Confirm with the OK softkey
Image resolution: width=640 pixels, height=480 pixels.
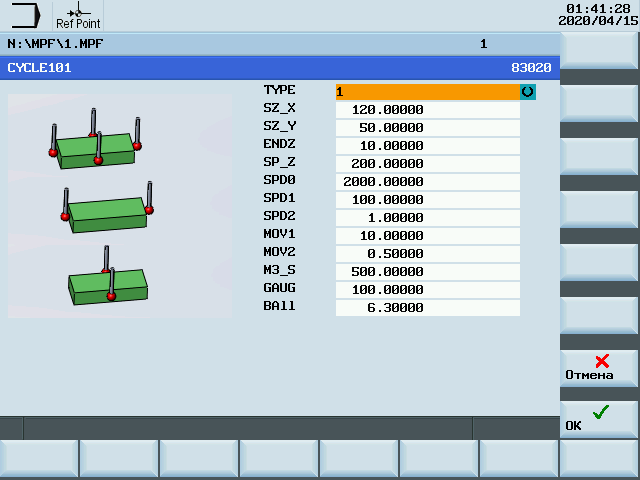pyautogui.click(x=598, y=419)
